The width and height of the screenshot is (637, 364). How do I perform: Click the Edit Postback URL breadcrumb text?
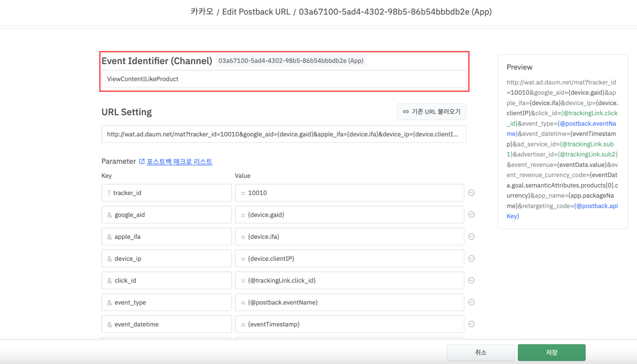point(256,12)
